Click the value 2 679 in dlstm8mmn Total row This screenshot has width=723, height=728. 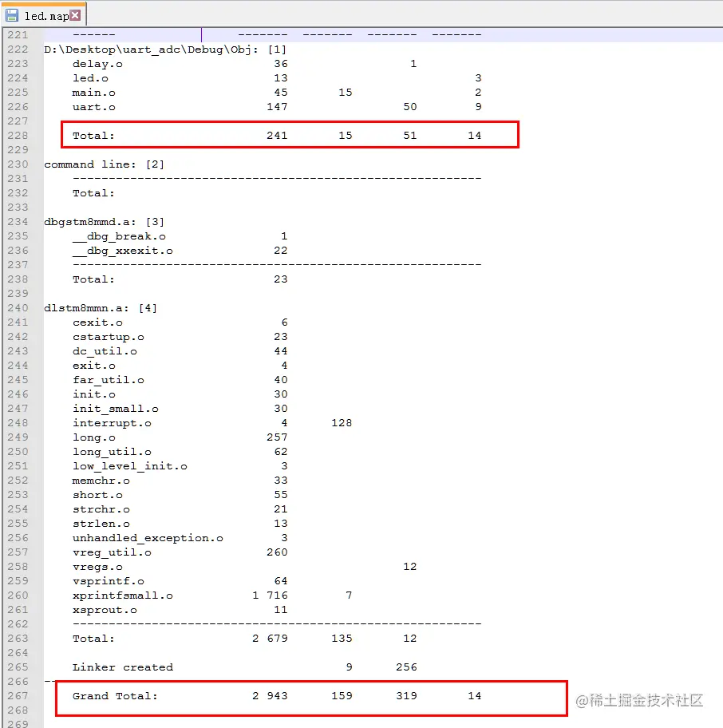pyautogui.click(x=270, y=639)
